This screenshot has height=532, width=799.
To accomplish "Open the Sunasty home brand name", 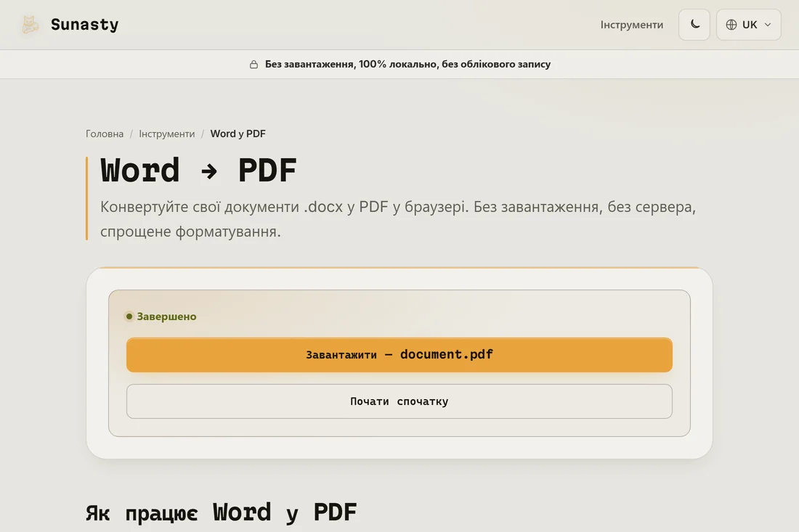I will coord(84,25).
